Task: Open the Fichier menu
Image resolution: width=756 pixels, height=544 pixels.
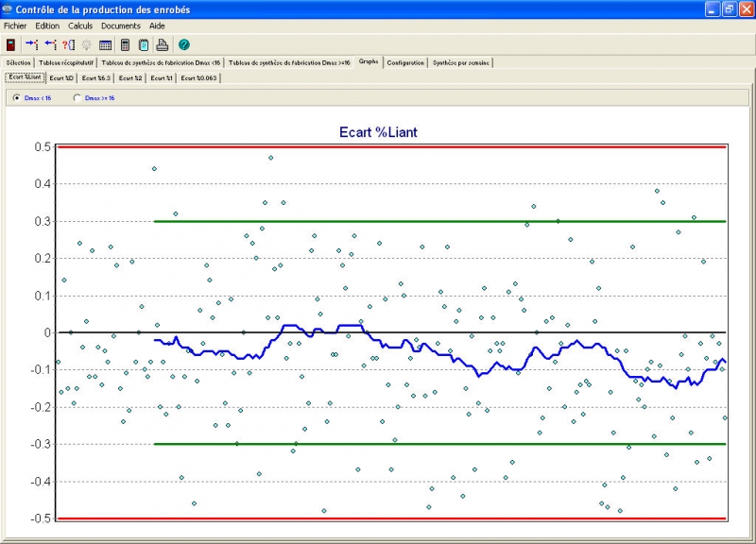Action: (15, 26)
